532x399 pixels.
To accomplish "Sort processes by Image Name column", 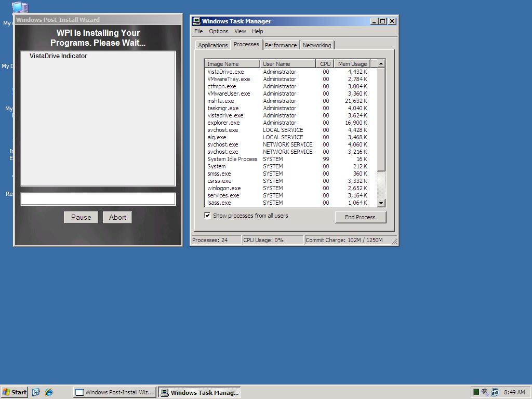I will (232, 64).
